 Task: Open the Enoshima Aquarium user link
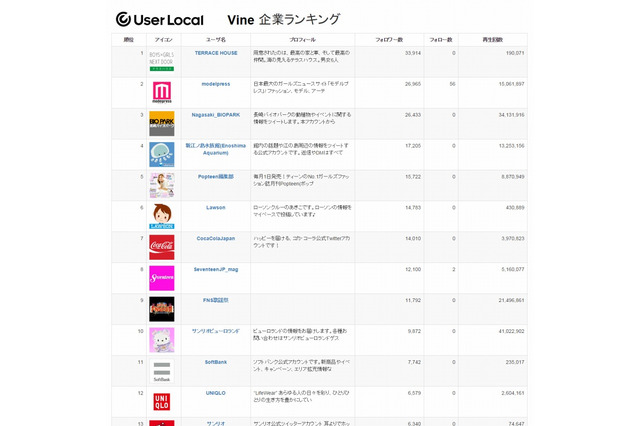point(216,149)
